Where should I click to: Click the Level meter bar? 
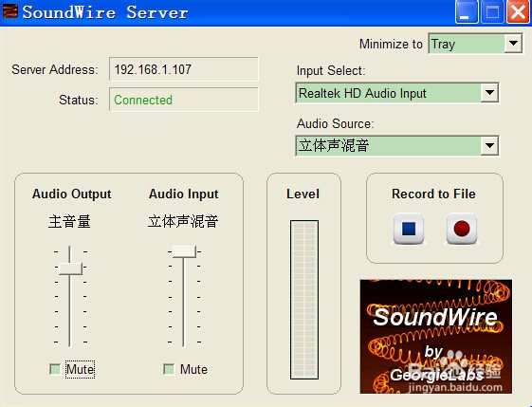pos(304,300)
